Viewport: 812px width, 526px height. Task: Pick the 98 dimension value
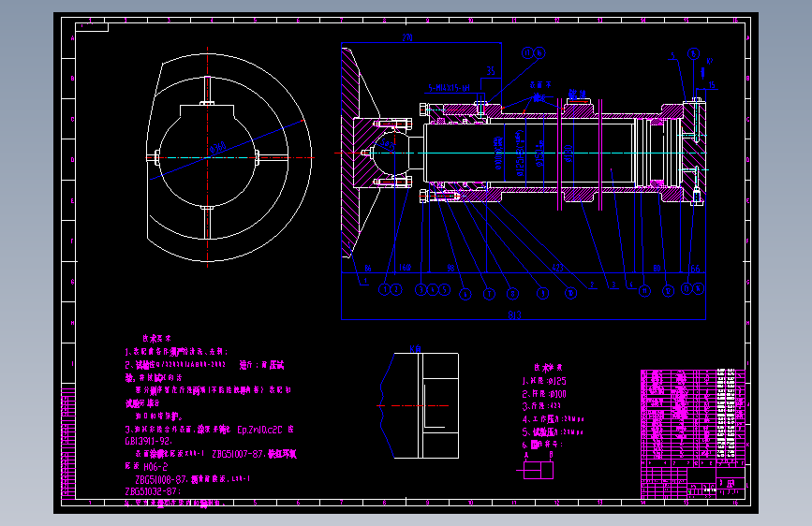point(450,268)
